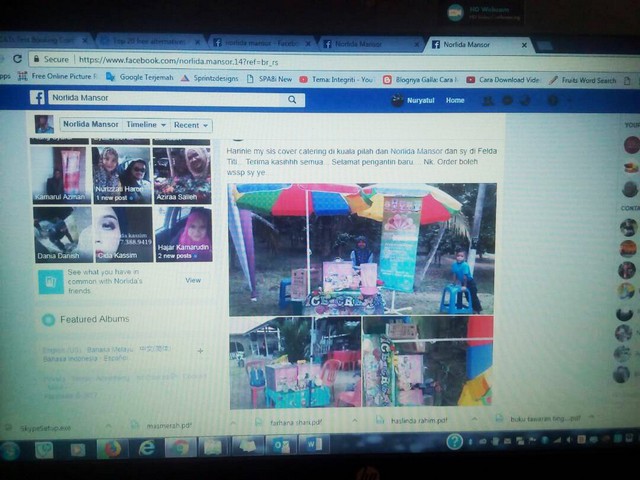Image resolution: width=640 pixels, height=480 pixels.
Task: Click the search magnifier icon
Action: point(293,100)
